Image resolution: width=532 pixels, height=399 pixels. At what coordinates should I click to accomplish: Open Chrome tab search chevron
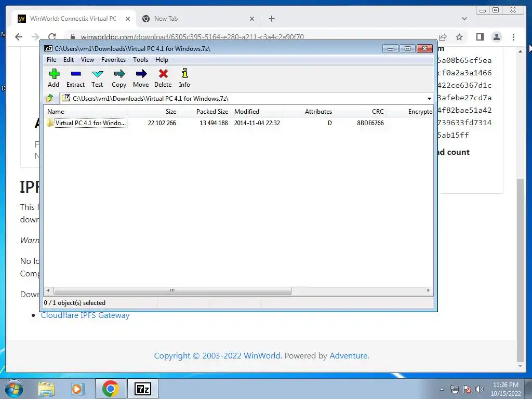(x=464, y=19)
